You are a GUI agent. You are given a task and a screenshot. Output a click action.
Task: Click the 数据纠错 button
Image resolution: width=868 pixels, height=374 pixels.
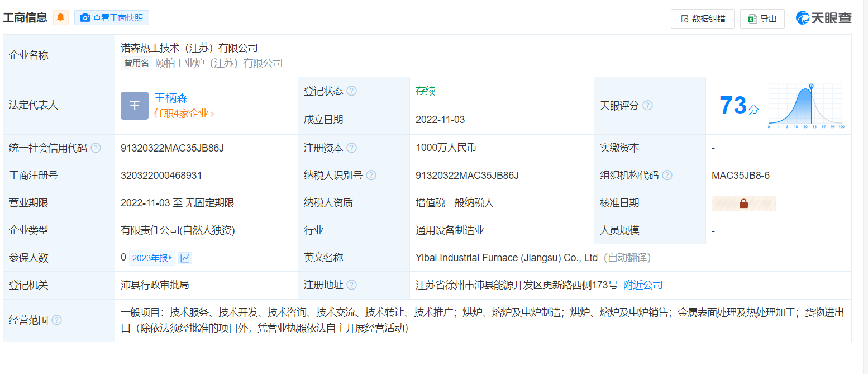point(703,18)
